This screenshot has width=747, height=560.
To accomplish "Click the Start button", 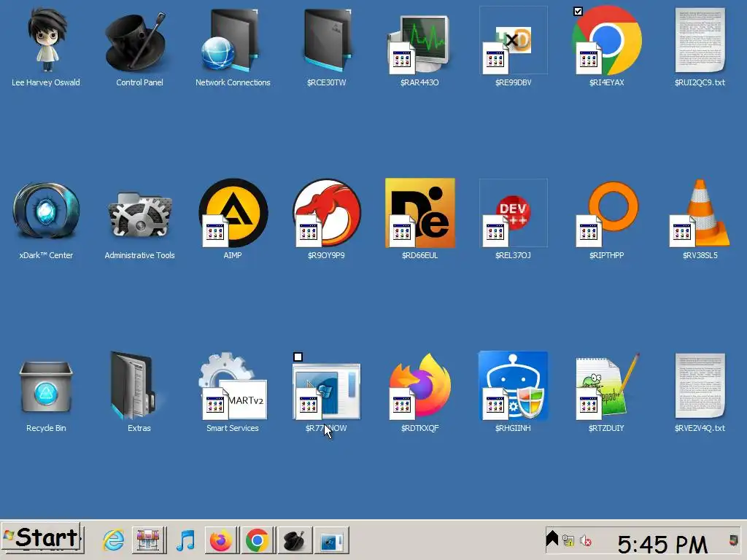I will [x=42, y=538].
